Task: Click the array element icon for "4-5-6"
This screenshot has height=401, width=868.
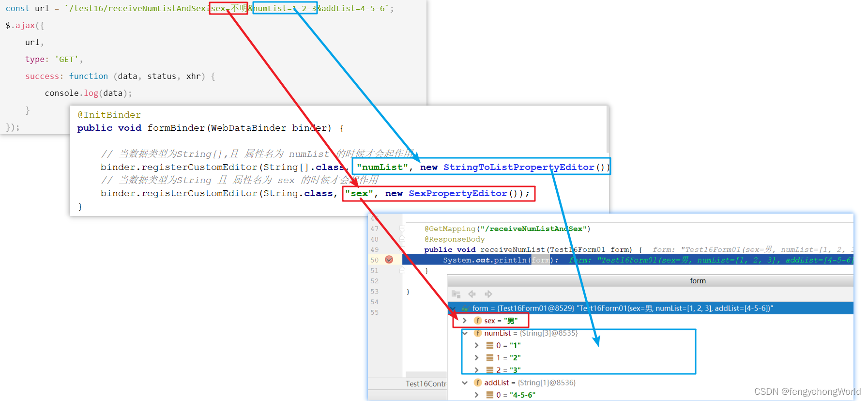Action: [x=490, y=395]
